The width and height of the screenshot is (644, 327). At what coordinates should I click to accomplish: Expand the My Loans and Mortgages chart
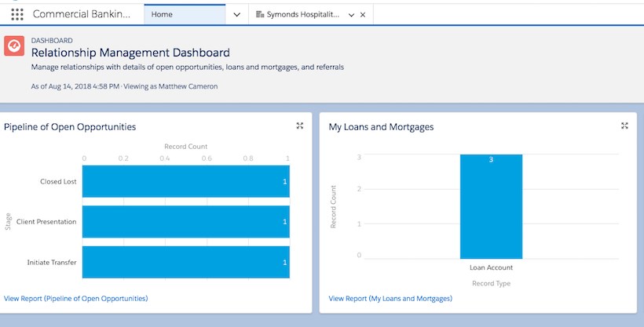(624, 125)
